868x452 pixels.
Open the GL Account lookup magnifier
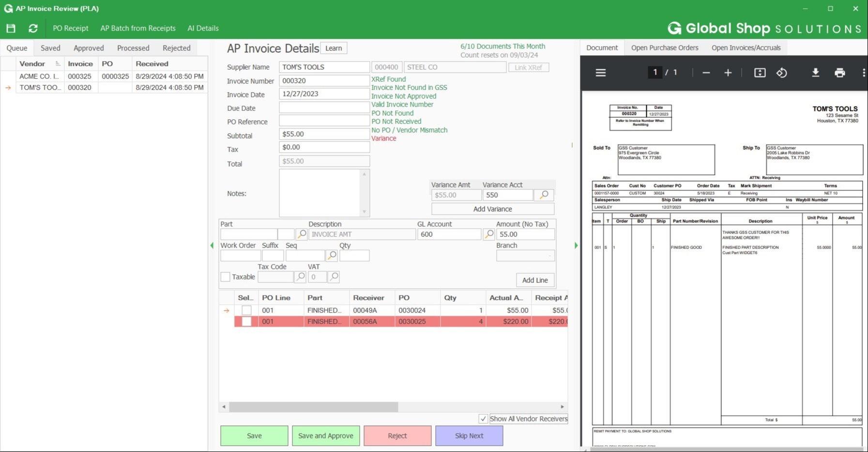pos(488,234)
